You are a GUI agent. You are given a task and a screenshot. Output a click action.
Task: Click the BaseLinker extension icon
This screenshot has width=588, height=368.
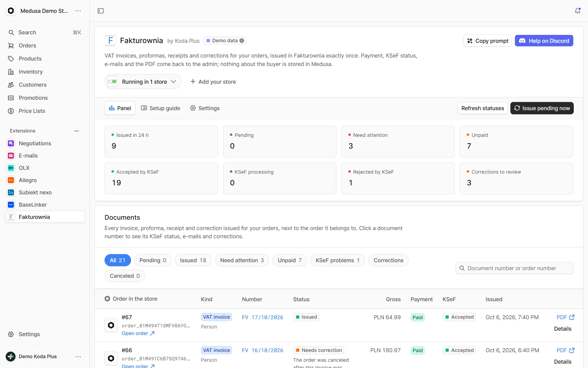pyautogui.click(x=11, y=205)
